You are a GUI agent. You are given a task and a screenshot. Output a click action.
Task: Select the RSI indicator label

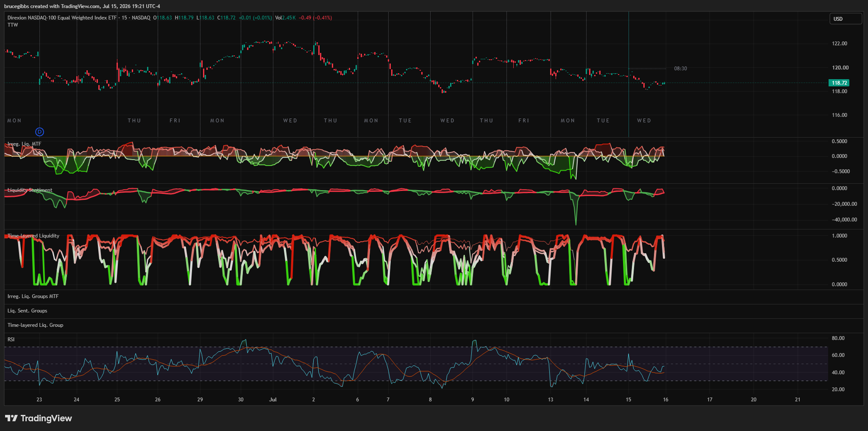[x=11, y=340]
